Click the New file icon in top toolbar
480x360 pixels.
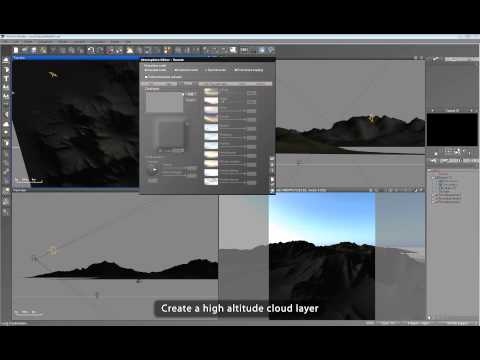16,50
